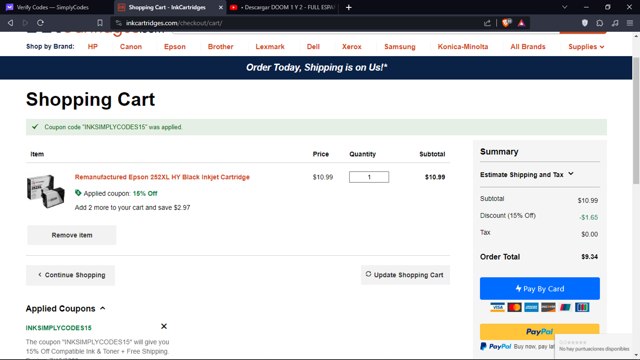
Task: Open the tab search dropdown arrow
Action: coord(564,7)
